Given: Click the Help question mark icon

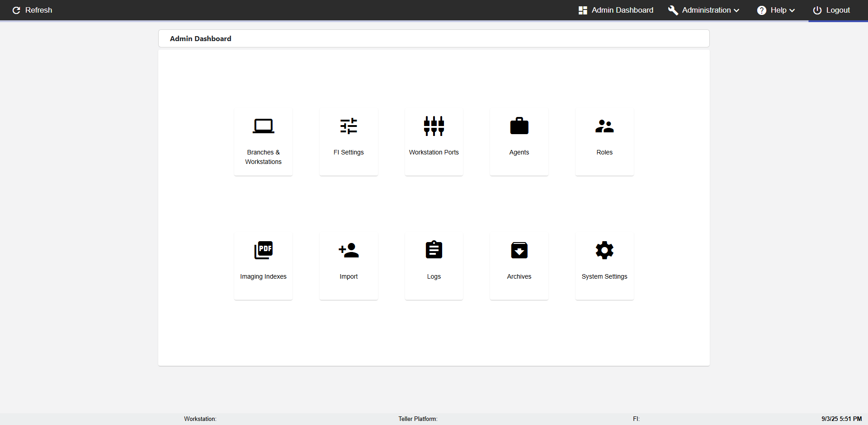Looking at the screenshot, I should click(x=762, y=10).
